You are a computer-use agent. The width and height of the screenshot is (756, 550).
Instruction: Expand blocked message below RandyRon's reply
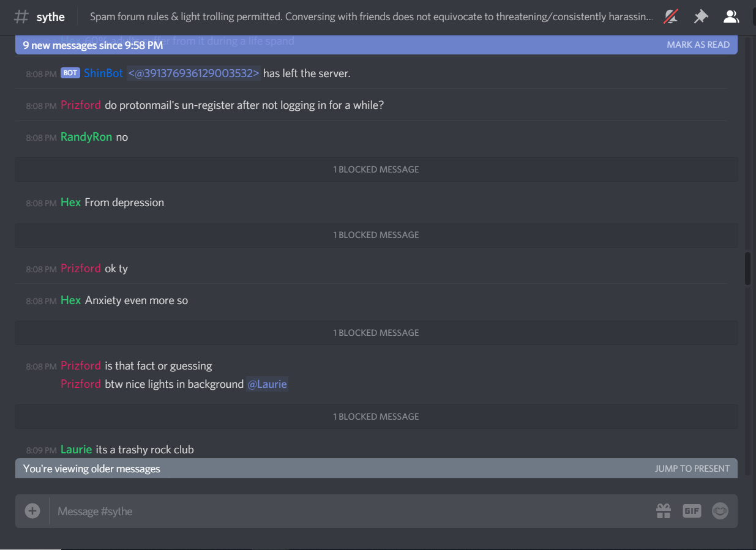(376, 169)
